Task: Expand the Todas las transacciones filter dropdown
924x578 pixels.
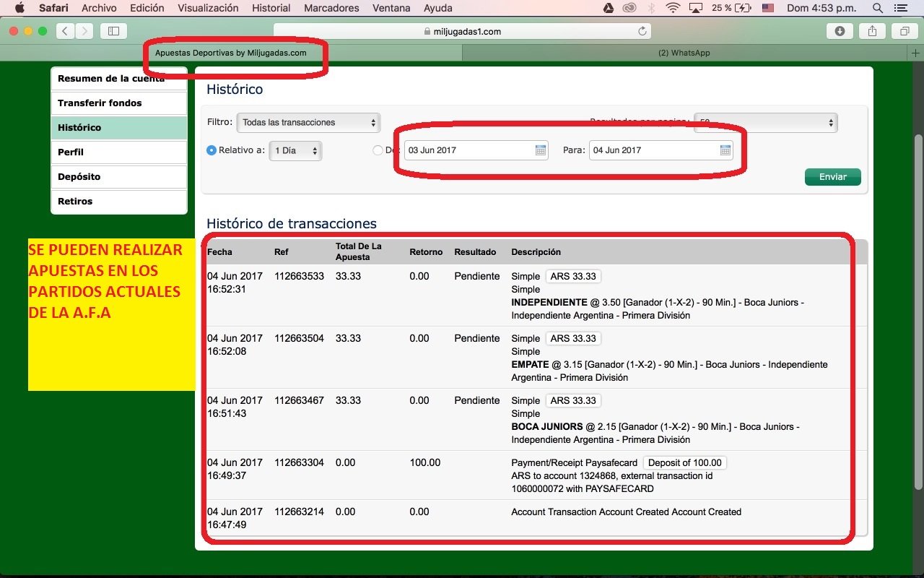Action: click(309, 122)
